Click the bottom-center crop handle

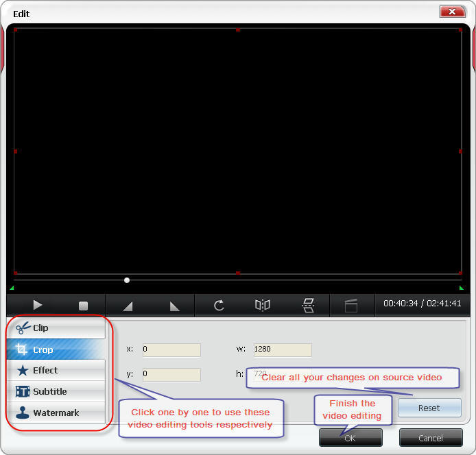[x=238, y=273]
